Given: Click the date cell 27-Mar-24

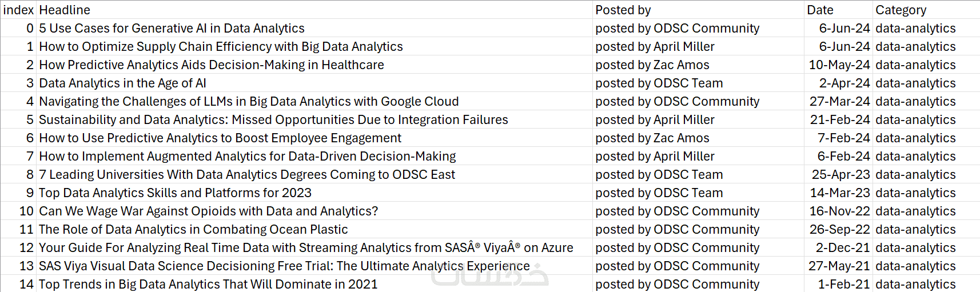Looking at the screenshot, I should tap(839, 101).
